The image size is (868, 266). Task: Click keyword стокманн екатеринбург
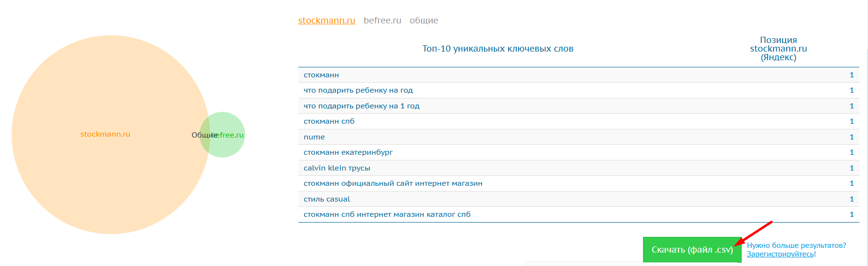point(348,152)
